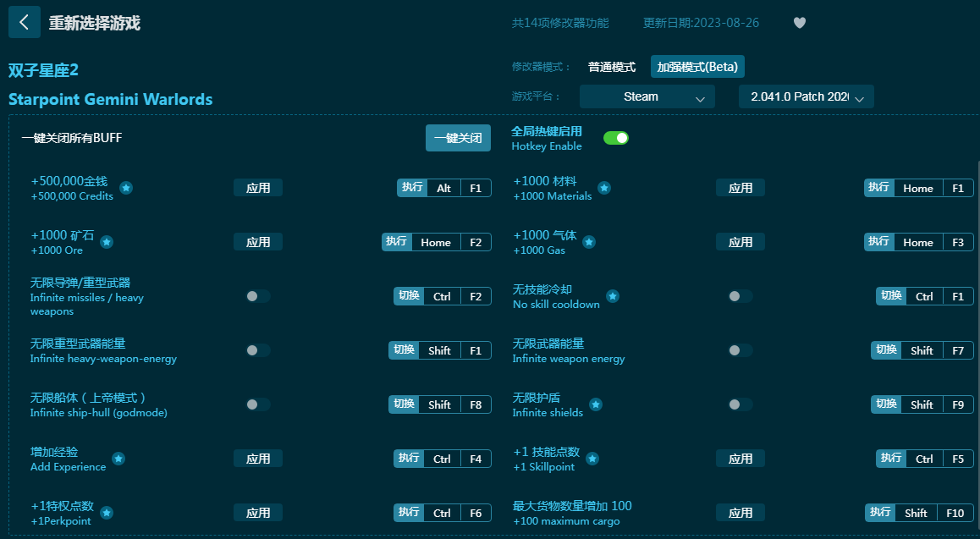Click Shift F8 hotkey for godmode
This screenshot has width=980, height=539.
[x=440, y=404]
